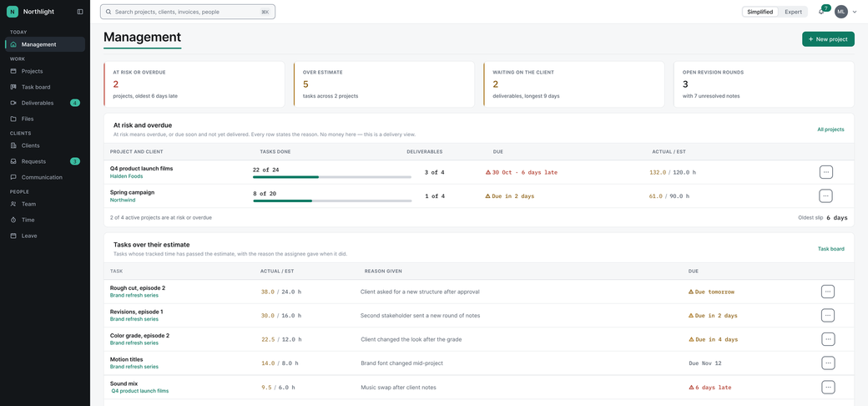The height and width of the screenshot is (406, 868).
Task: Collapse the sidebar panel icon
Action: click(x=80, y=11)
